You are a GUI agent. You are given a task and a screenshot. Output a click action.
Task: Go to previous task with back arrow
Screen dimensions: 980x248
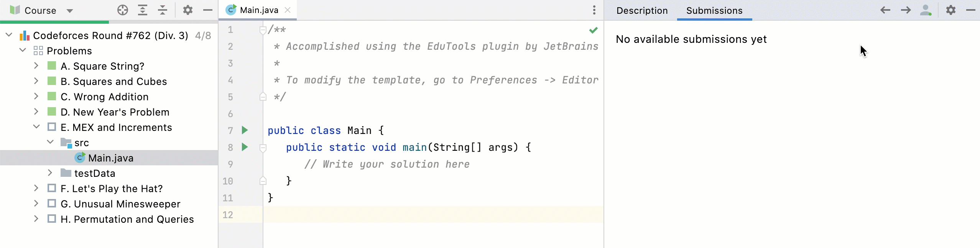tap(885, 10)
